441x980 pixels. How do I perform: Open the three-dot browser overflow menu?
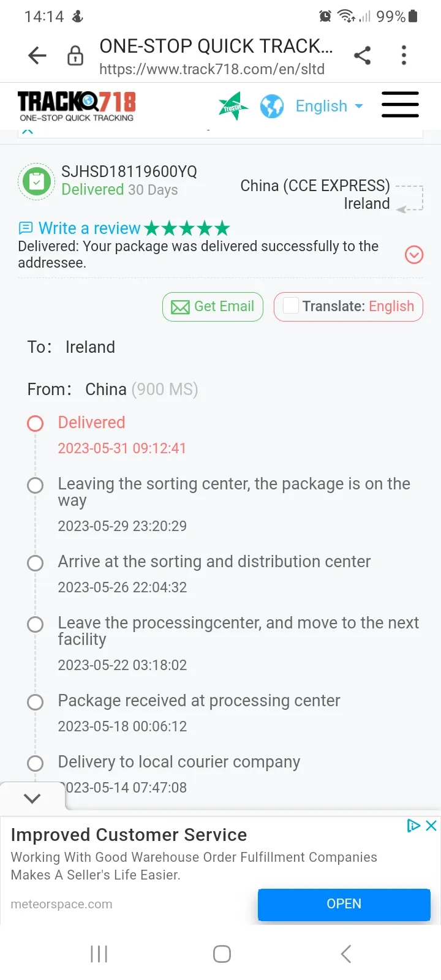[x=404, y=56]
